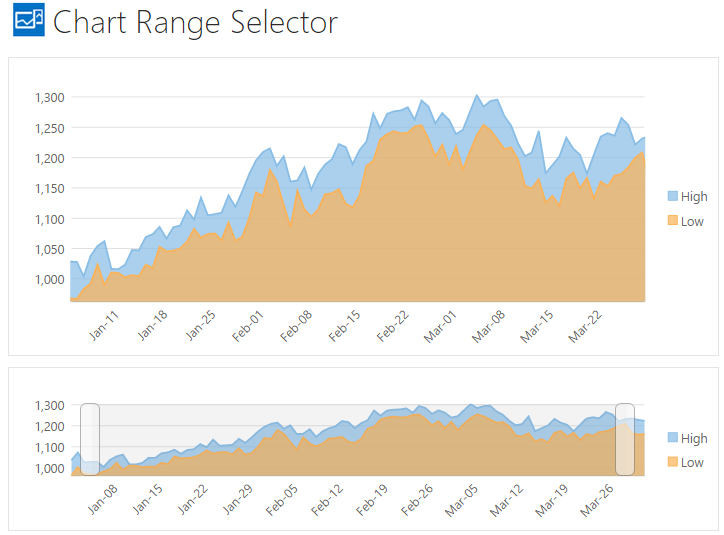Click the Jan-11 date label on main chart

tap(104, 326)
